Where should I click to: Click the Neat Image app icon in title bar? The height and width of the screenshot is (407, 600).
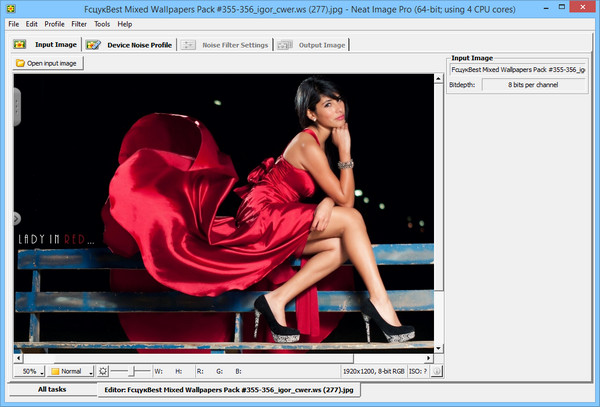[9, 8]
